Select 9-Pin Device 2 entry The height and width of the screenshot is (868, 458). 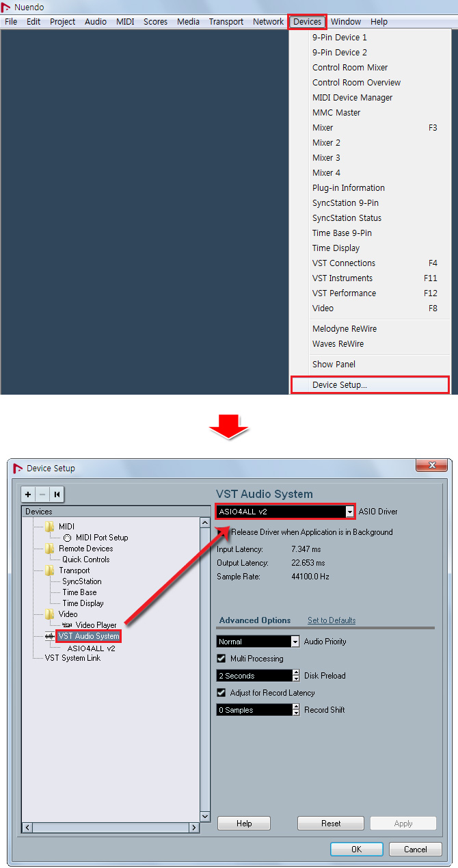[x=370, y=53]
